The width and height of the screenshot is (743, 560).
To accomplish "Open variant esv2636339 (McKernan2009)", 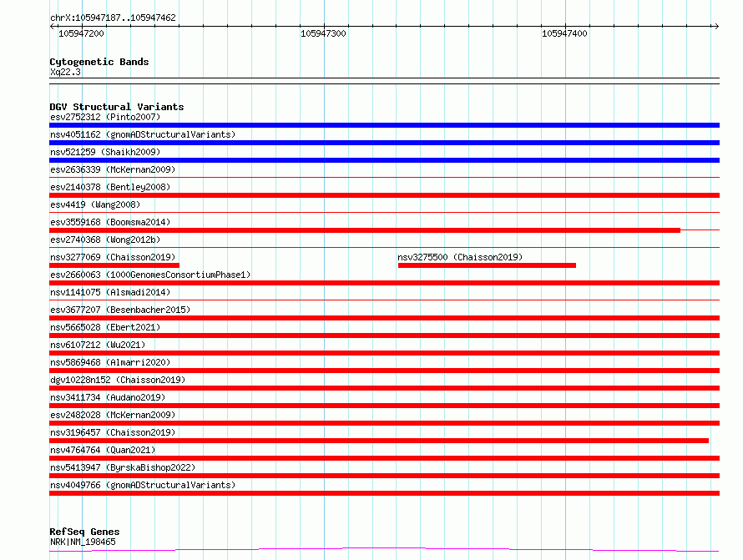I will [x=113, y=169].
